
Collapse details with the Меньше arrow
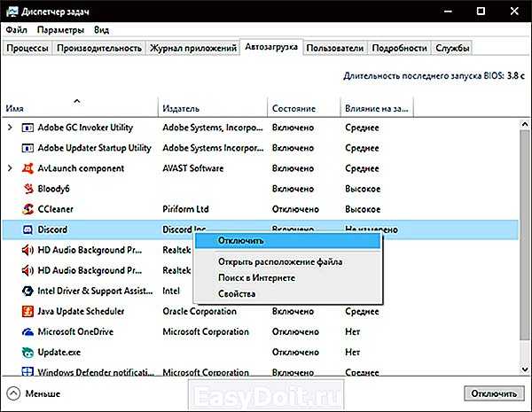(x=13, y=393)
